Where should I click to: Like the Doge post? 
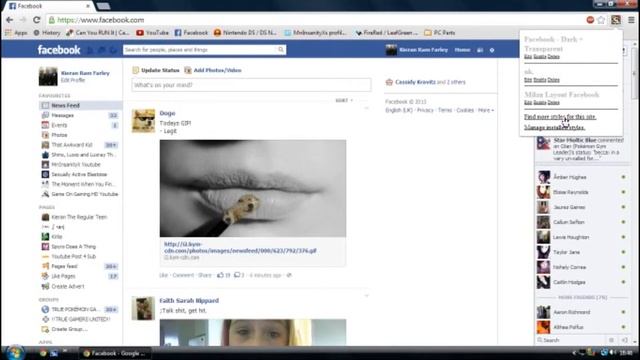[x=163, y=275]
